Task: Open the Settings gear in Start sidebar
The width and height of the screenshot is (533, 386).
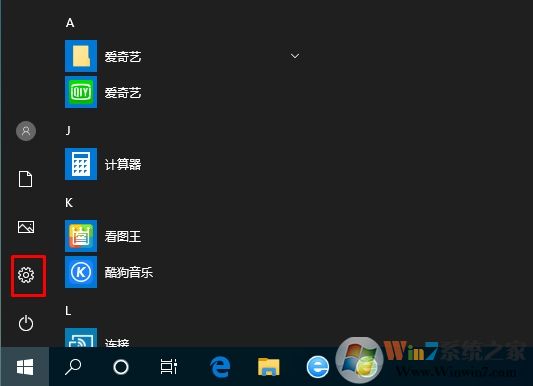Action: 26,275
